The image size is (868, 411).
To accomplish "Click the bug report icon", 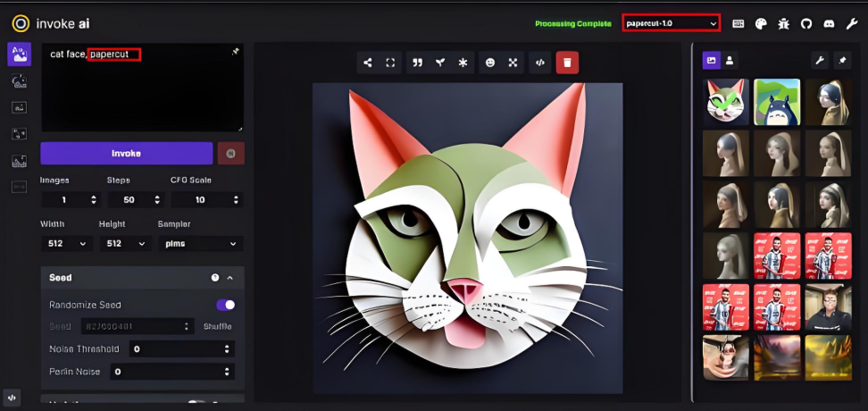I will pos(783,23).
